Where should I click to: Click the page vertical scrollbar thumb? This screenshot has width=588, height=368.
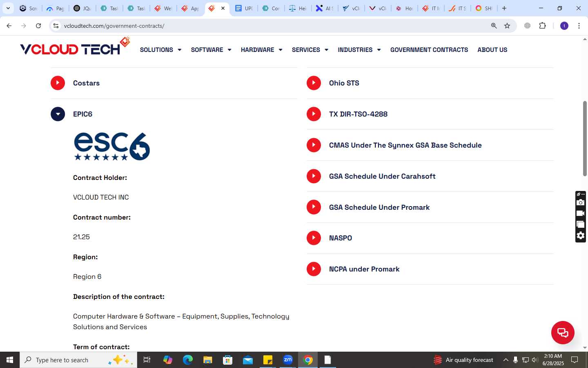point(585,139)
